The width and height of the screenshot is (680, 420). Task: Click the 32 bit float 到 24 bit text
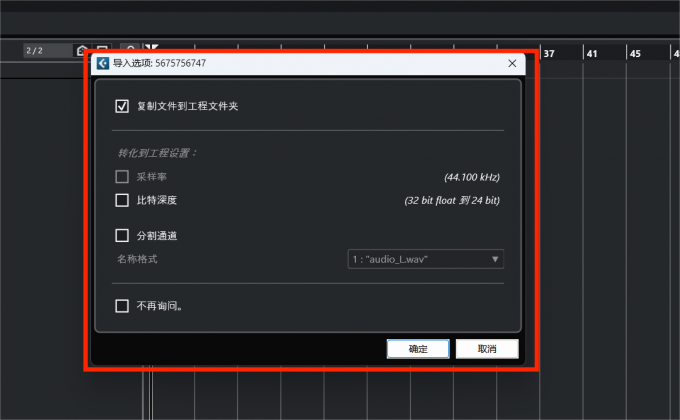point(452,200)
